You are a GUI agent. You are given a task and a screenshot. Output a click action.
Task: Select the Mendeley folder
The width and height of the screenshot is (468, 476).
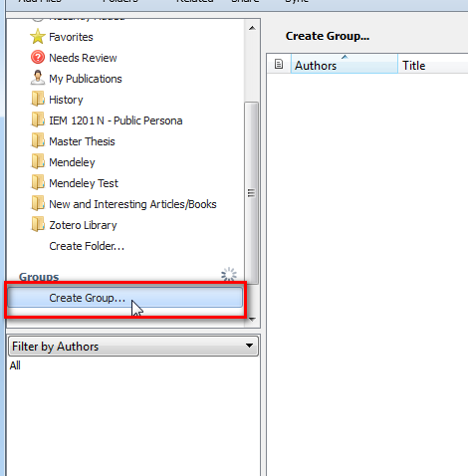coord(72,162)
